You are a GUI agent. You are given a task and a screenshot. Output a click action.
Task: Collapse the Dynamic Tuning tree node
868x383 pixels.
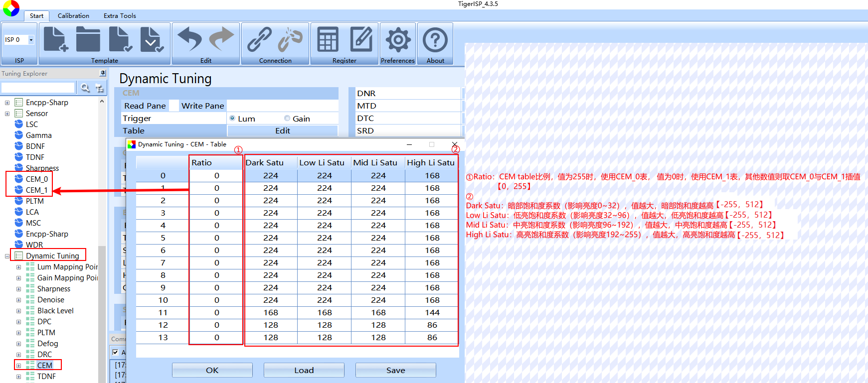coord(7,256)
